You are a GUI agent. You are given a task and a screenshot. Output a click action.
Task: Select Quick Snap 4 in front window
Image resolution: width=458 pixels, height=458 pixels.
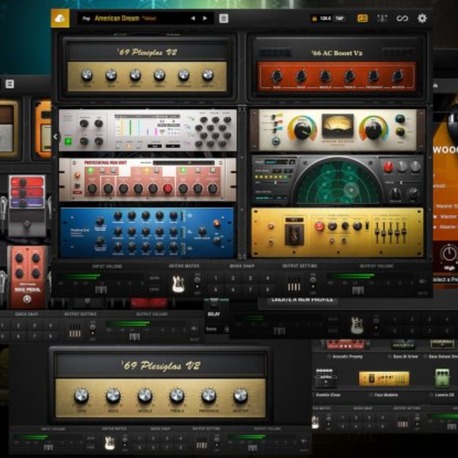(x=268, y=278)
